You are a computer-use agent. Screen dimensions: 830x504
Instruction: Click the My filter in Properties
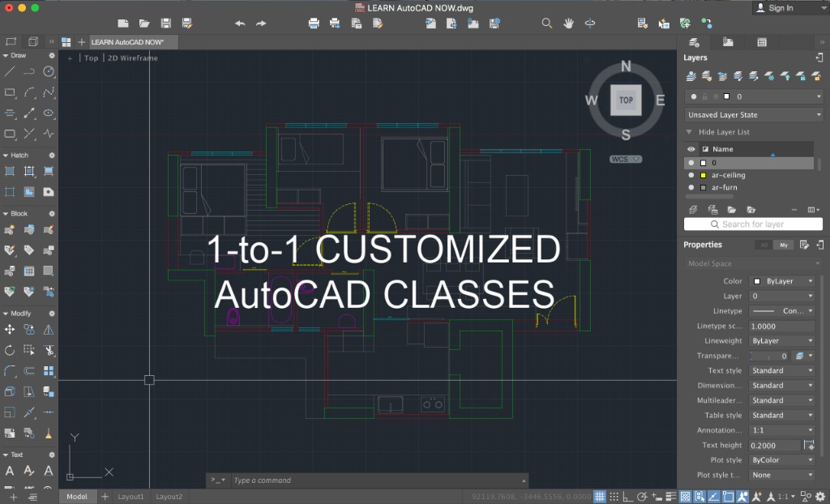click(784, 245)
